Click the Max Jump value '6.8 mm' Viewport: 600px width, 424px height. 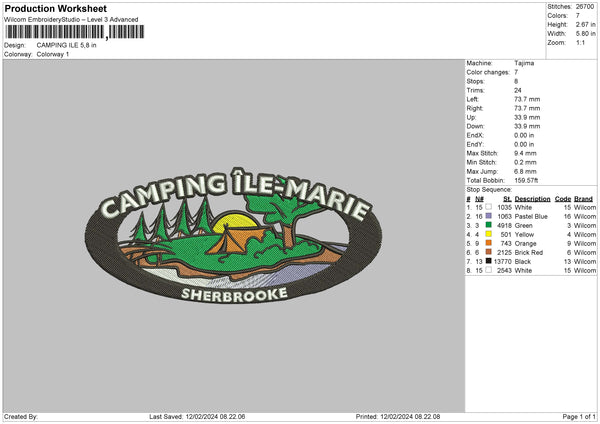click(x=525, y=171)
